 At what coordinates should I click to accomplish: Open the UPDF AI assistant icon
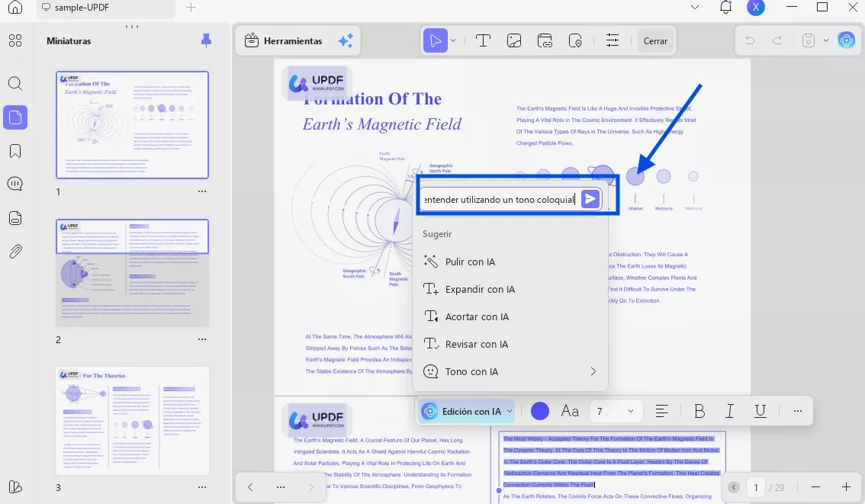click(846, 40)
